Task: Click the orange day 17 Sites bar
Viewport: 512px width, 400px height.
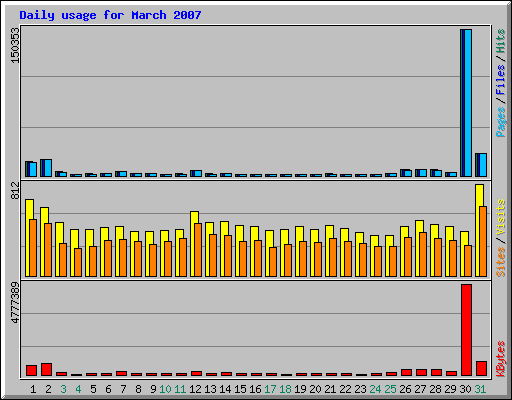Action: tap(273, 262)
